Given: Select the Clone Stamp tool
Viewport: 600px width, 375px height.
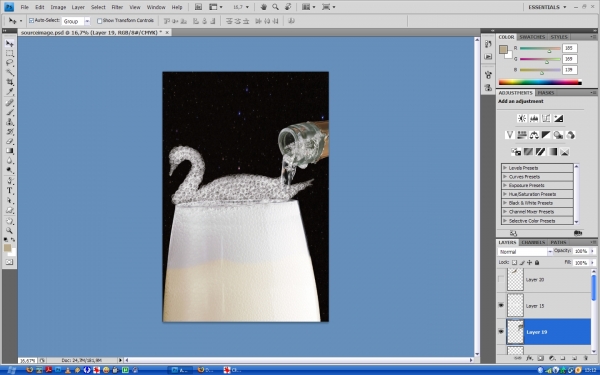Looking at the screenshot, I should 10,122.
